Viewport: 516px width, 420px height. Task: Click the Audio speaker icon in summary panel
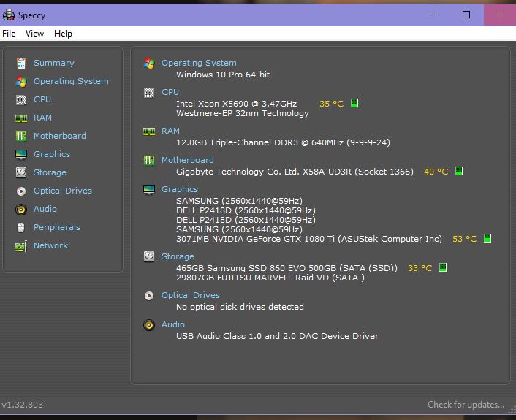pos(149,325)
